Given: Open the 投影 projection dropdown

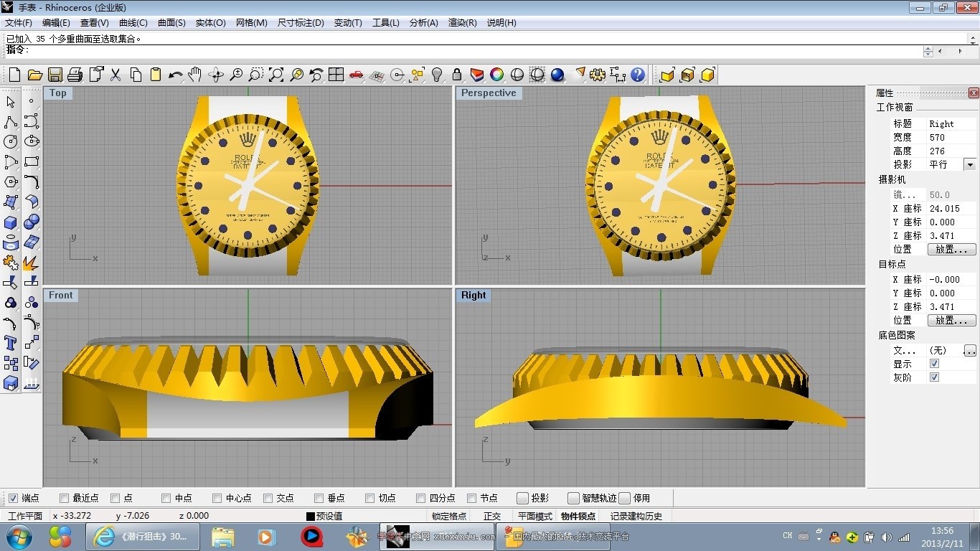Looking at the screenshot, I should point(970,164).
